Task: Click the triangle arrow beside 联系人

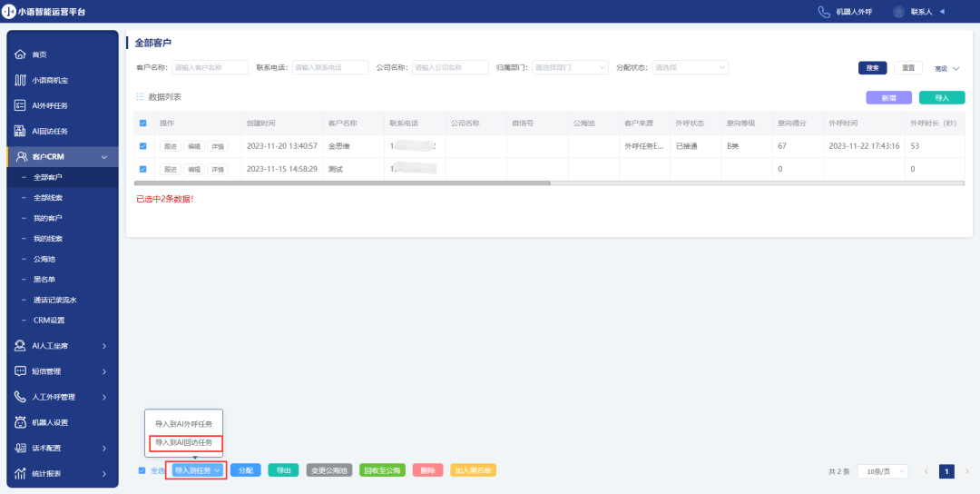Action: click(942, 11)
